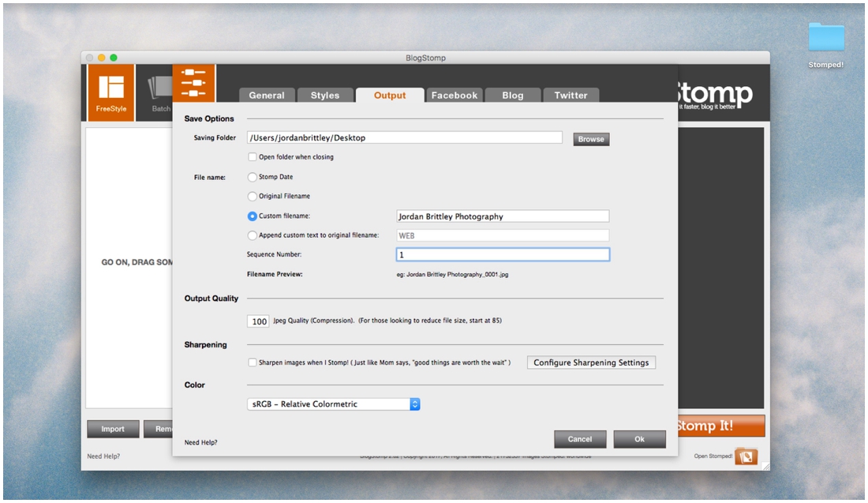This screenshot has height=503, width=868.
Task: Open the General tab
Action: click(266, 96)
